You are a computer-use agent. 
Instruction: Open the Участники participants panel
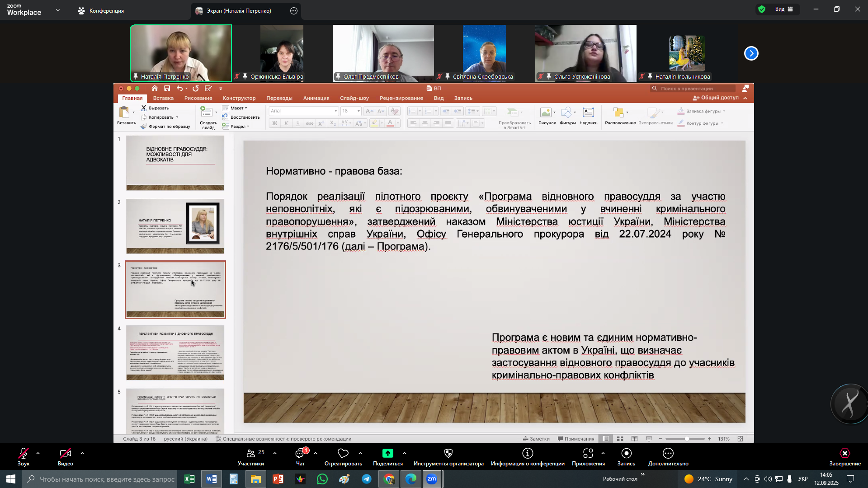(251, 454)
